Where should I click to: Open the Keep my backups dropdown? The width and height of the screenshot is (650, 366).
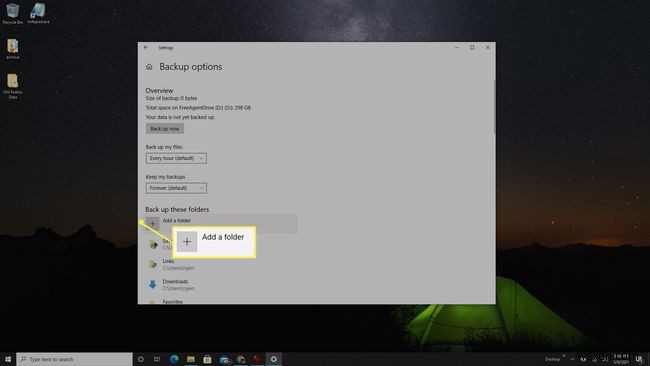click(176, 188)
